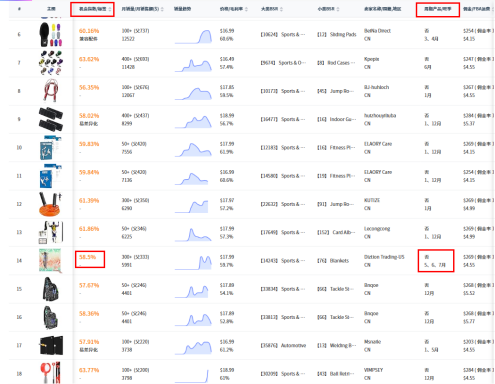Open seller KUTIZE
Viewport: 495px width, 384px height.
pyautogui.click(x=372, y=200)
